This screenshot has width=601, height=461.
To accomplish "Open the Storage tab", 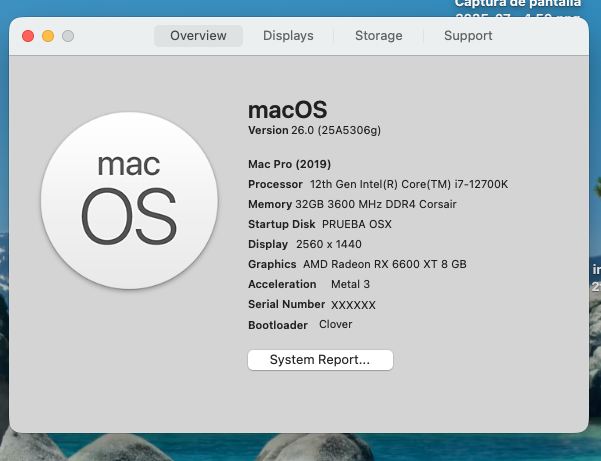I will click(379, 36).
